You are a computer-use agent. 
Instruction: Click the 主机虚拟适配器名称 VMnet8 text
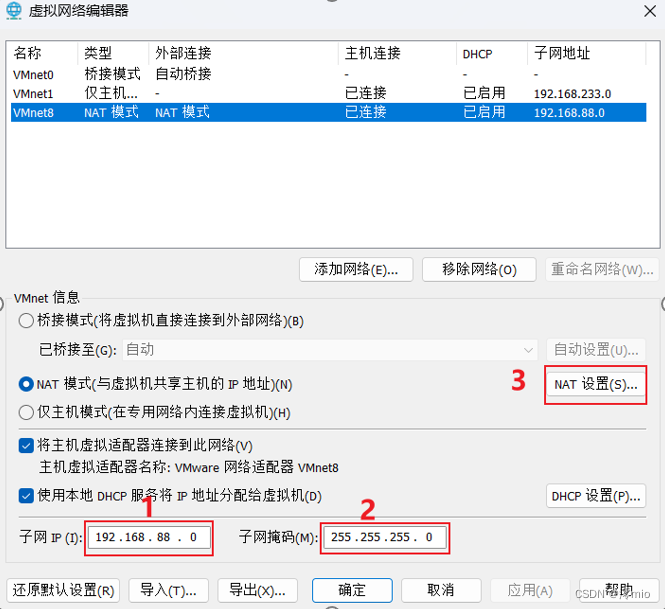189,468
